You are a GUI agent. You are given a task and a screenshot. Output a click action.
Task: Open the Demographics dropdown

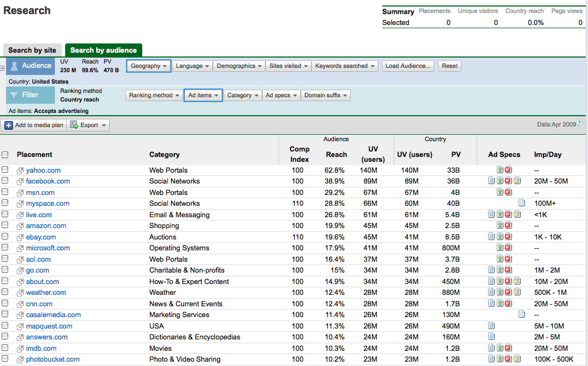pyautogui.click(x=238, y=66)
